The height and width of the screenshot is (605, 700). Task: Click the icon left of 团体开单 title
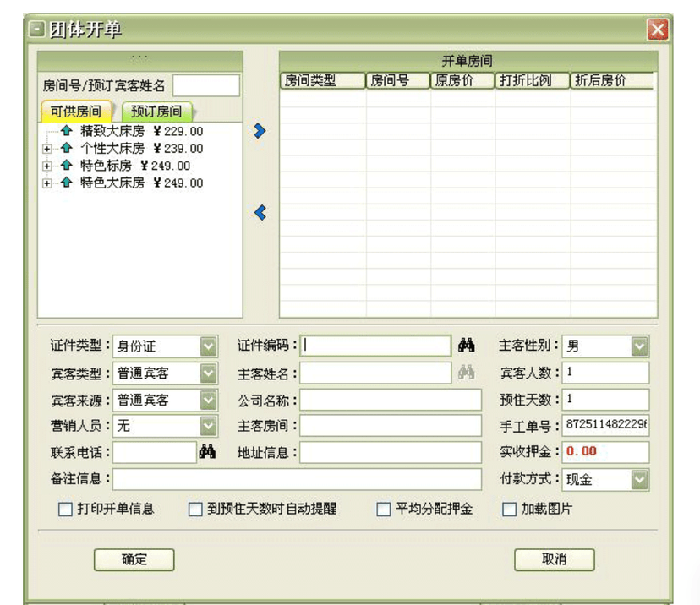(x=36, y=30)
